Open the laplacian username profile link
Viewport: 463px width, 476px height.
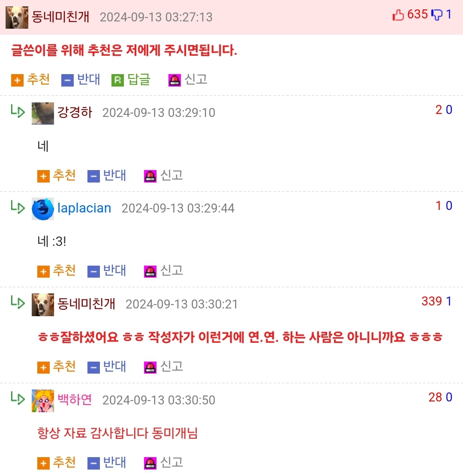click(x=84, y=208)
